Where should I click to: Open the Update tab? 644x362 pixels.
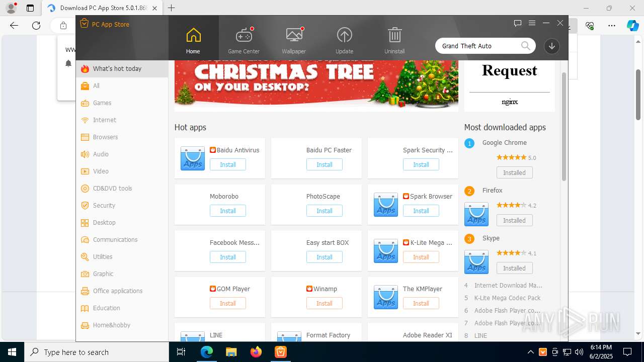(344, 40)
